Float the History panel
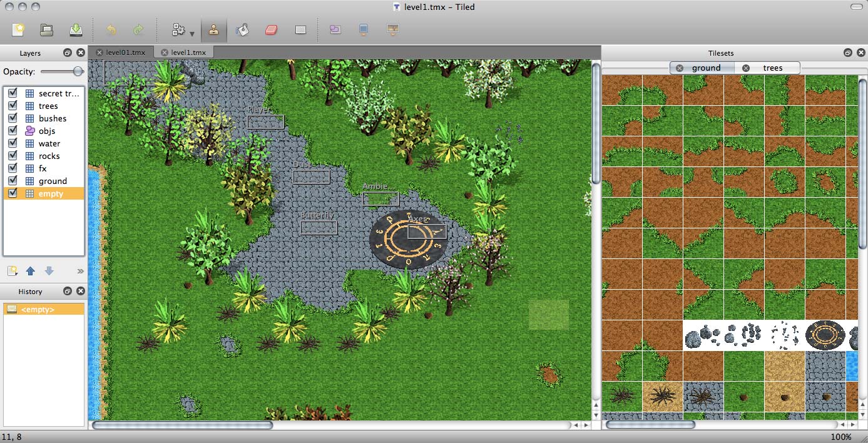This screenshot has width=868, height=443. [x=68, y=291]
